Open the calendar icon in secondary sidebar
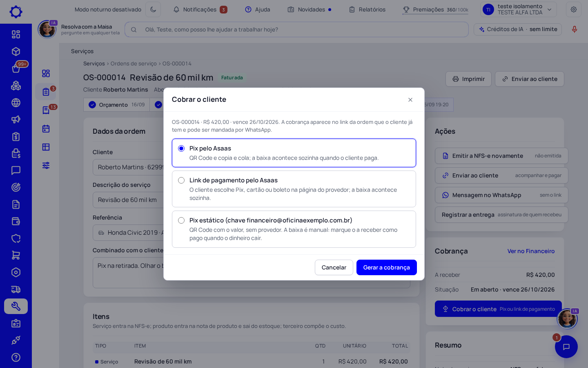This screenshot has height=368, width=588. point(46,129)
